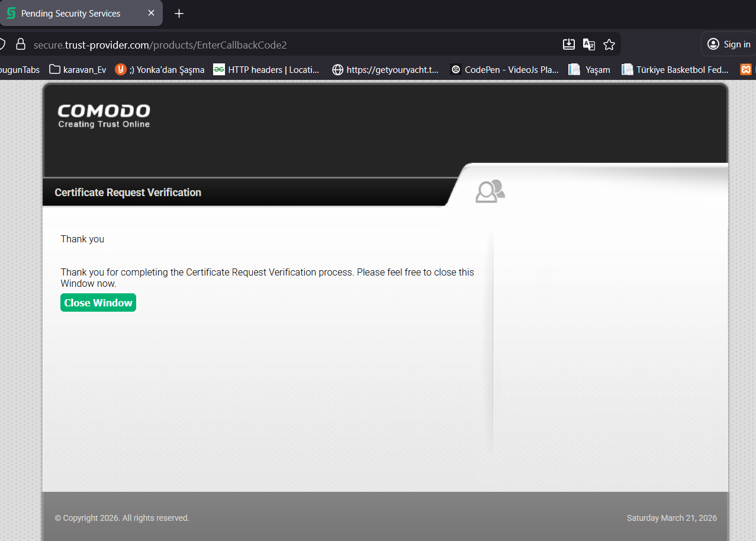Click the Sign in button
756x541 pixels.
pos(729,44)
